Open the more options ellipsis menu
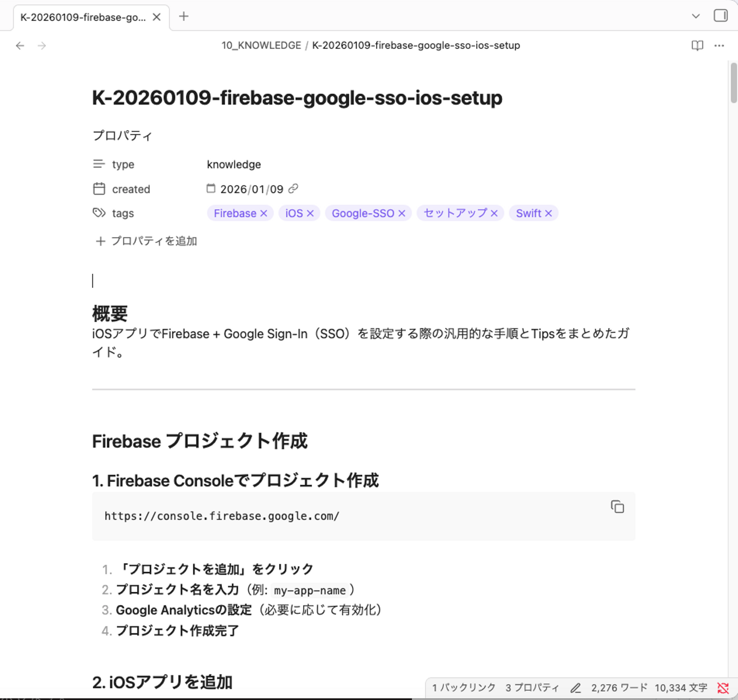Screen dimensions: 738x700 click(719, 46)
